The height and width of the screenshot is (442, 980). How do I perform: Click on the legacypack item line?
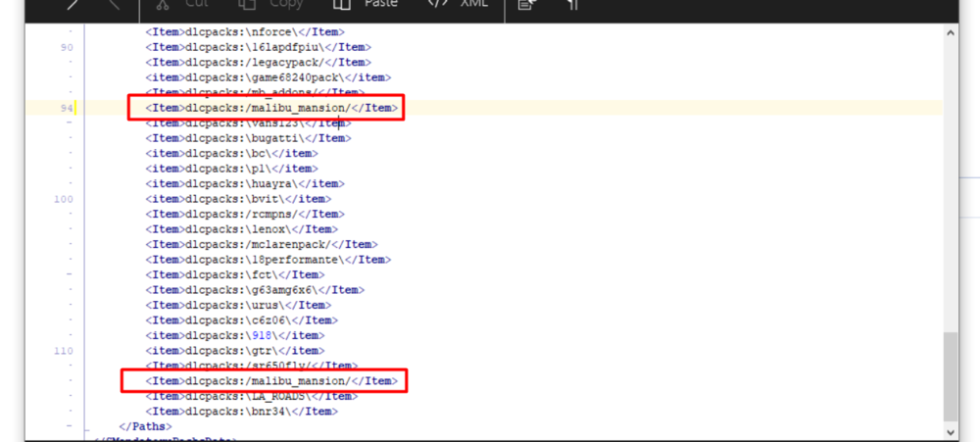coord(258,63)
